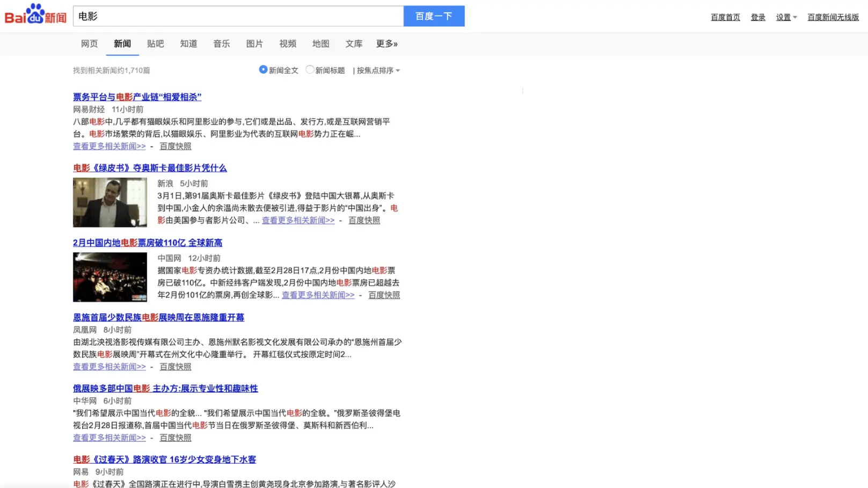This screenshot has height=488, width=868.
Task: Open the 百度首页 link
Action: pyautogui.click(x=725, y=17)
